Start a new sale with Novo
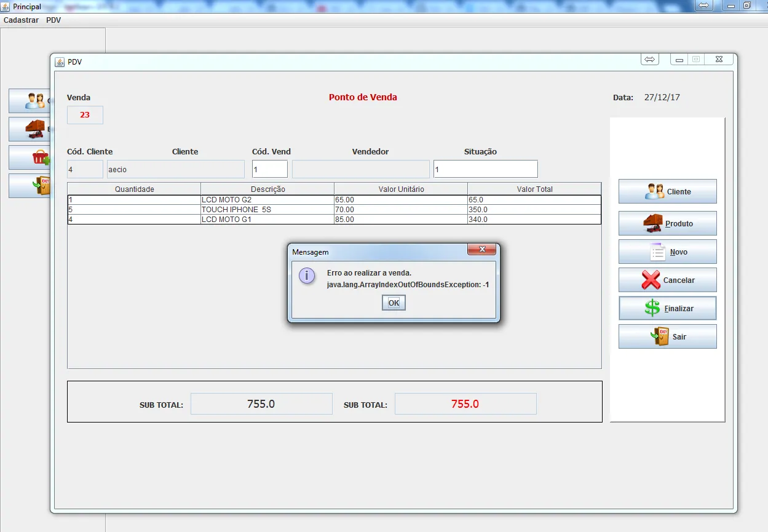 [667, 252]
